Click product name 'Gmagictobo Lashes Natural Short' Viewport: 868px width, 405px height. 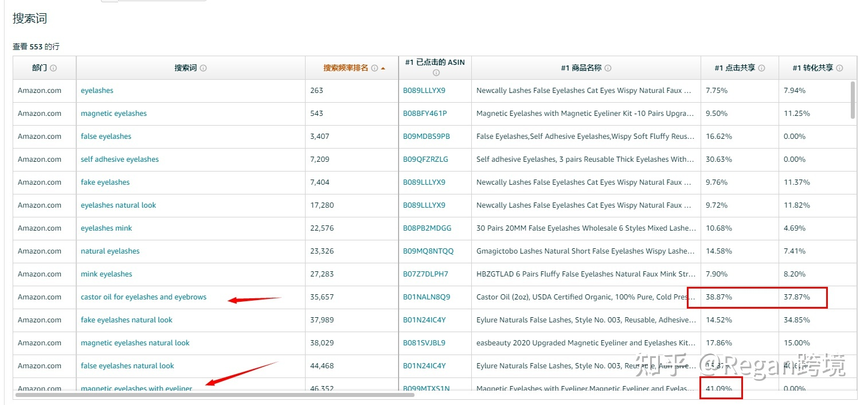pyautogui.click(x=585, y=251)
